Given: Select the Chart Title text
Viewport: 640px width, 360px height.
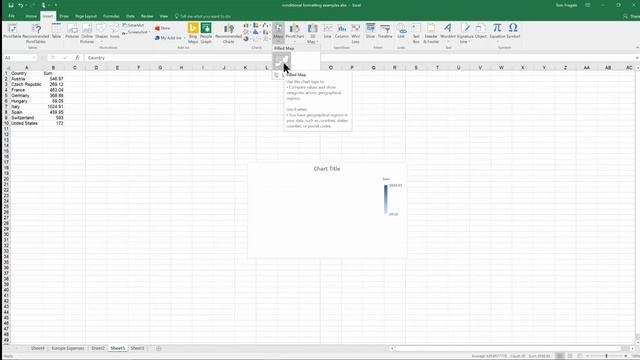Looking at the screenshot, I should [327, 169].
